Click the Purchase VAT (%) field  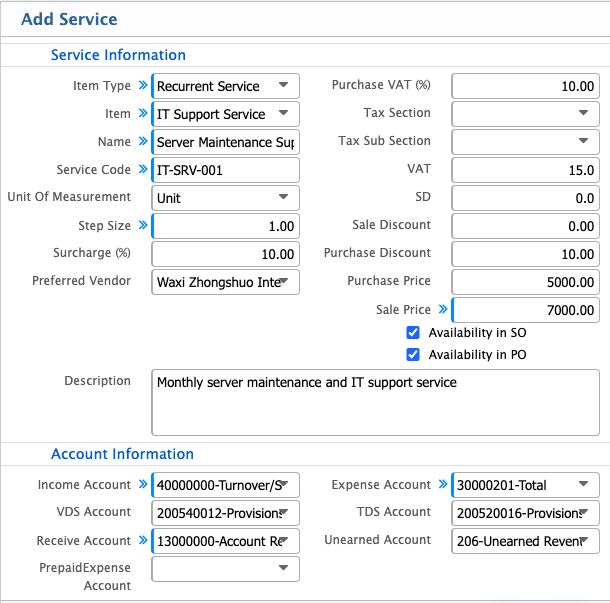[526, 86]
